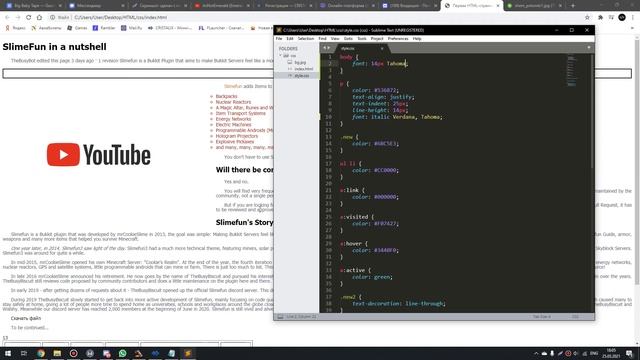The height and width of the screenshot is (360, 640).
Task: Open Sublime Text Edit menu
Action: pyautogui.click(x=290, y=39)
